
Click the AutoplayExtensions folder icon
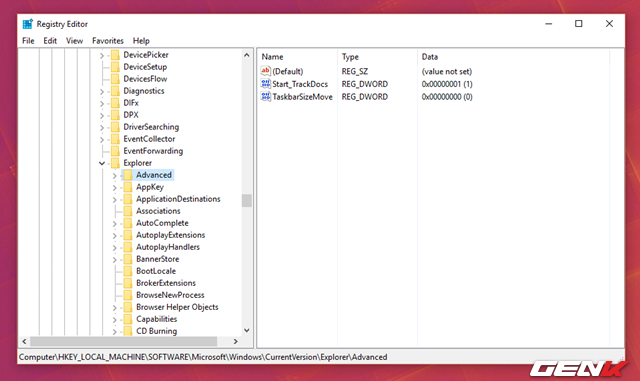click(x=128, y=235)
